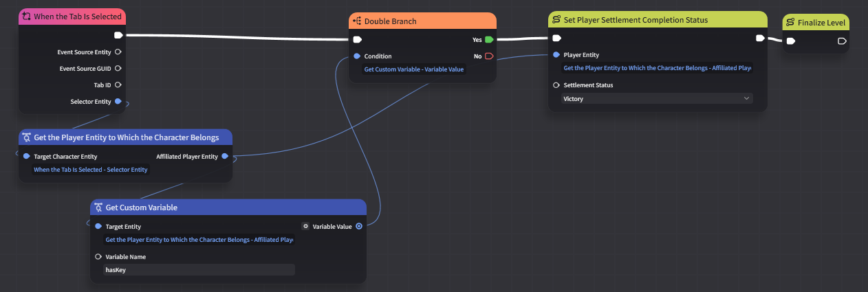Click the red No output pin
The height and width of the screenshot is (292, 868).
(x=489, y=56)
